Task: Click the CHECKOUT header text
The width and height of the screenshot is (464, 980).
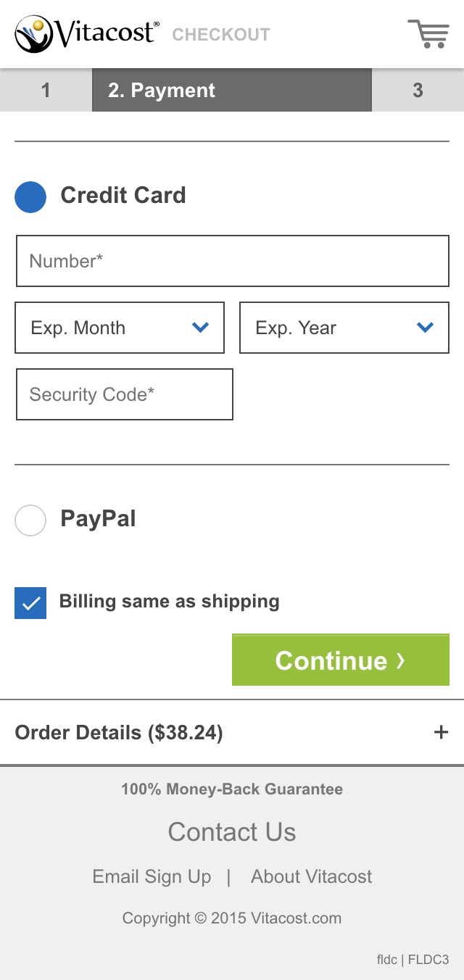Action: coord(221,34)
